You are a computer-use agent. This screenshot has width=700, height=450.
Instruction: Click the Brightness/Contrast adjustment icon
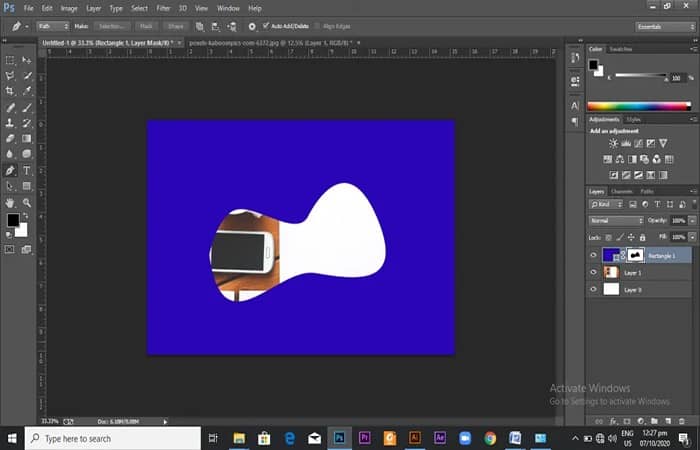(614, 143)
